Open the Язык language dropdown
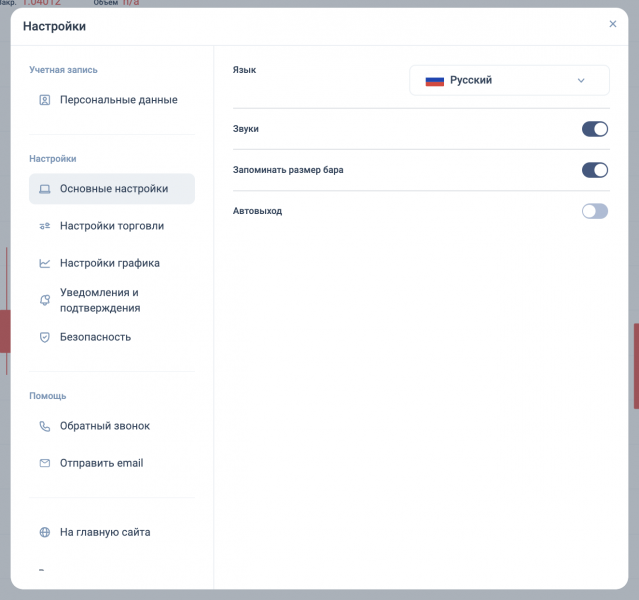This screenshot has height=600, width=639. point(509,80)
